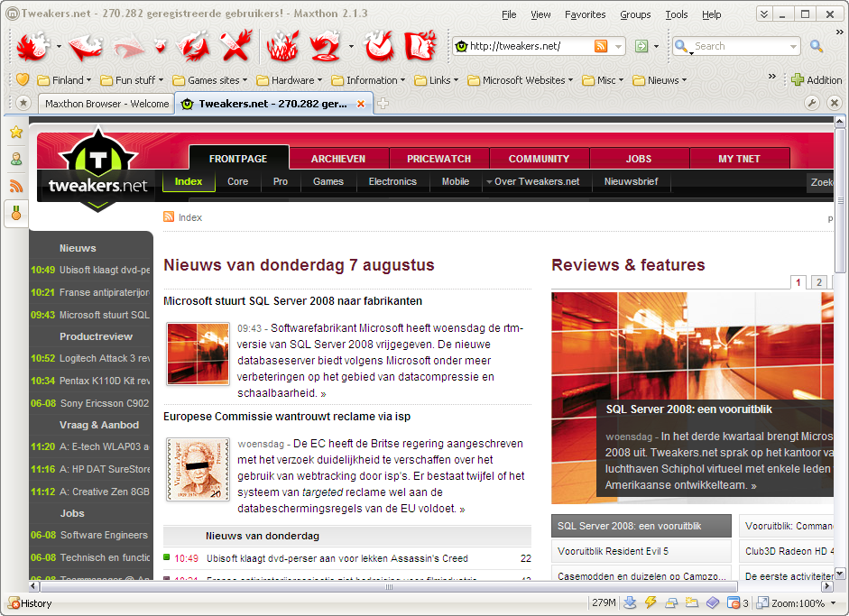Open the RSS feed reader sidebar icon
The height and width of the screenshot is (616, 849).
click(x=16, y=186)
